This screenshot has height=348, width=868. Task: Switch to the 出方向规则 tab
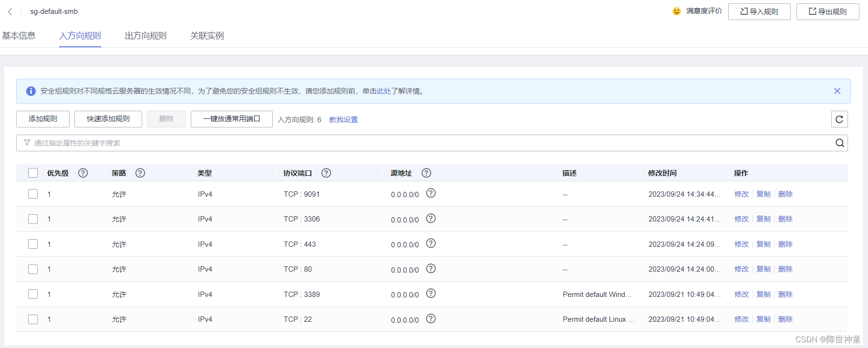tap(145, 36)
